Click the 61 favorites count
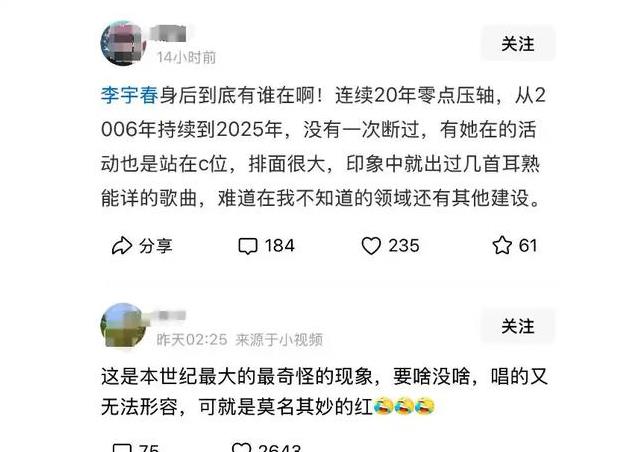Image resolution: width=636 pixels, height=452 pixels. tap(528, 245)
